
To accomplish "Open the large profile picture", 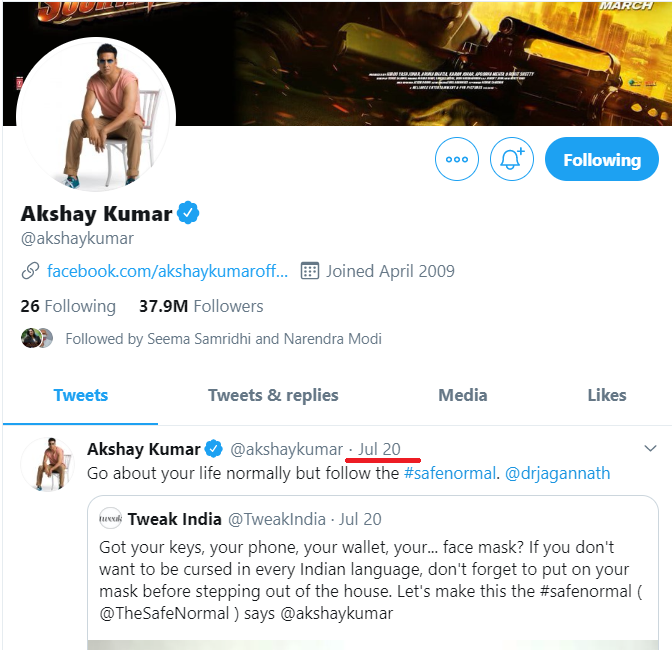I will pos(96,115).
